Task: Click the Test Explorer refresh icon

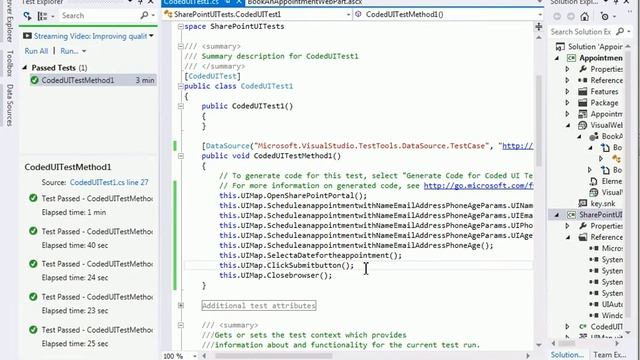Action: [x=27, y=16]
